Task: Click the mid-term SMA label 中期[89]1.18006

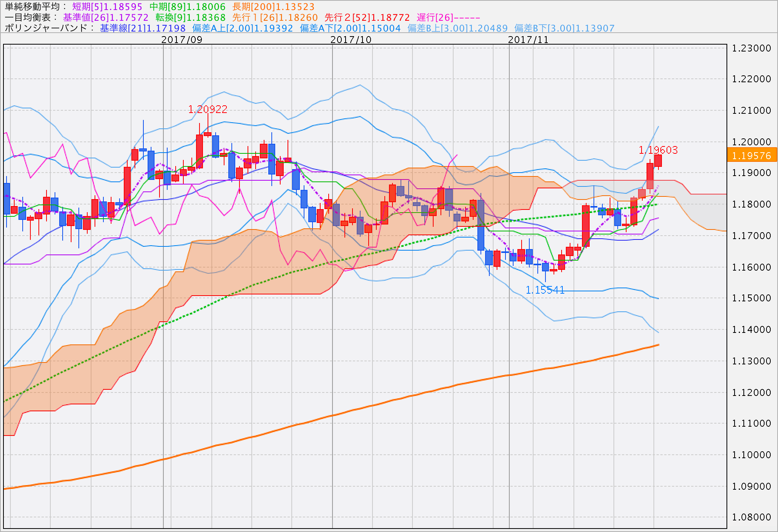Action: point(187,7)
